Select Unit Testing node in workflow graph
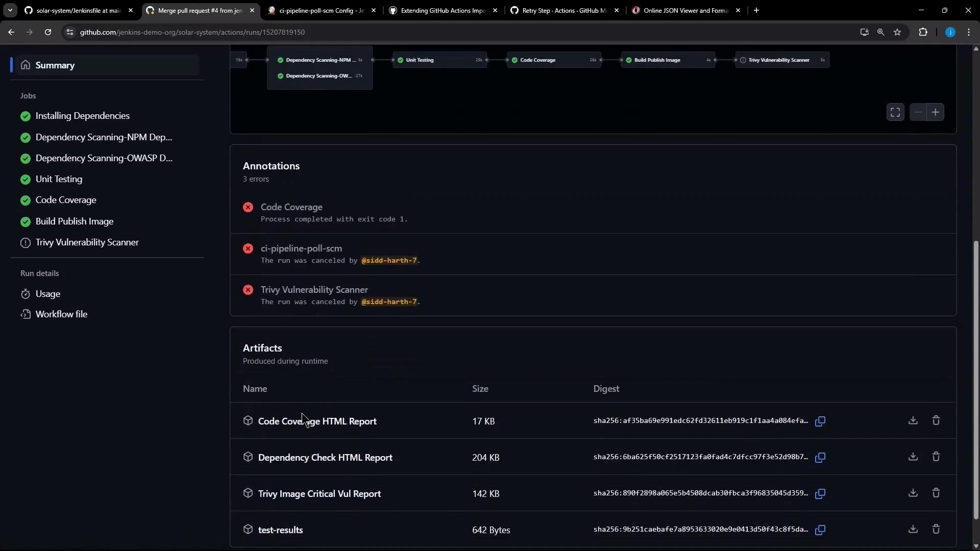 pyautogui.click(x=439, y=60)
